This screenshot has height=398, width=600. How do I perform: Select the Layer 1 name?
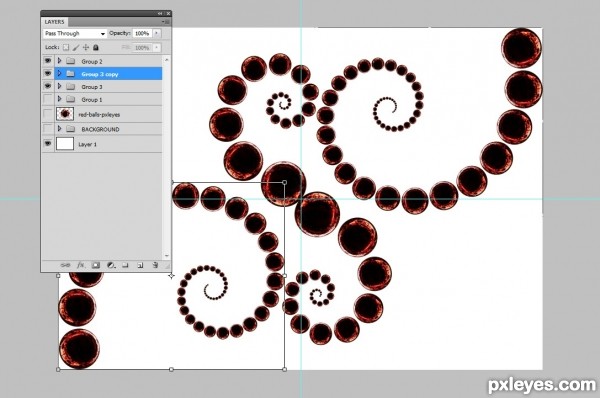click(x=88, y=144)
